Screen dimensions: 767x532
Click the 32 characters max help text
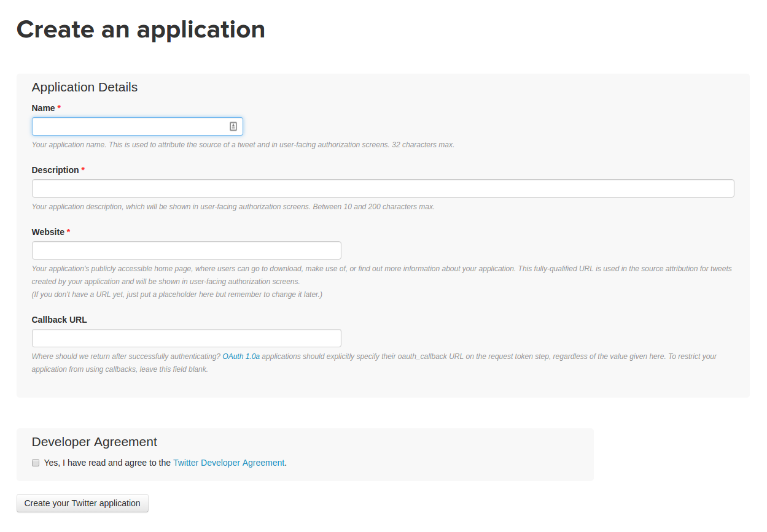pyautogui.click(x=243, y=145)
